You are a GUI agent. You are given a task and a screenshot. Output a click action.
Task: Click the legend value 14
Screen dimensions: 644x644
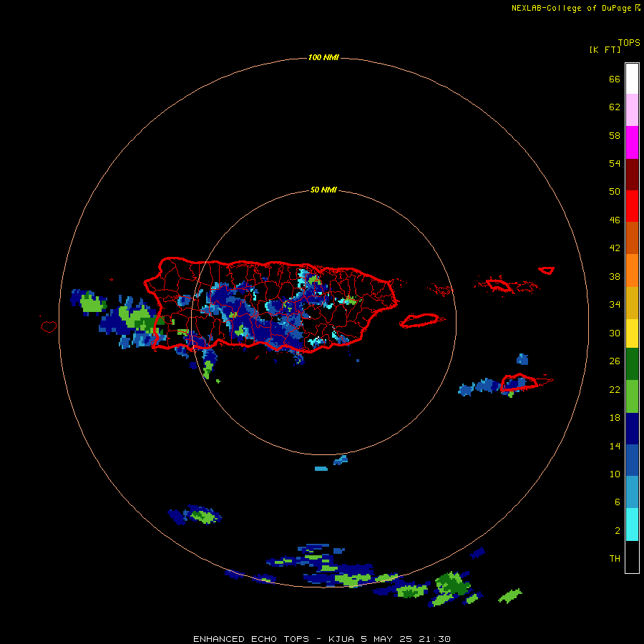615,446
